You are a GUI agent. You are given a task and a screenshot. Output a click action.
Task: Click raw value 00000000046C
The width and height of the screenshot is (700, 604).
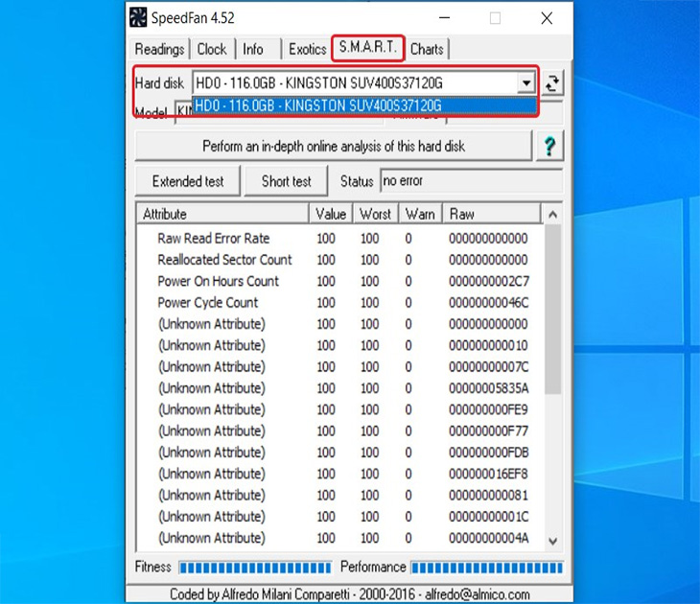pos(489,303)
